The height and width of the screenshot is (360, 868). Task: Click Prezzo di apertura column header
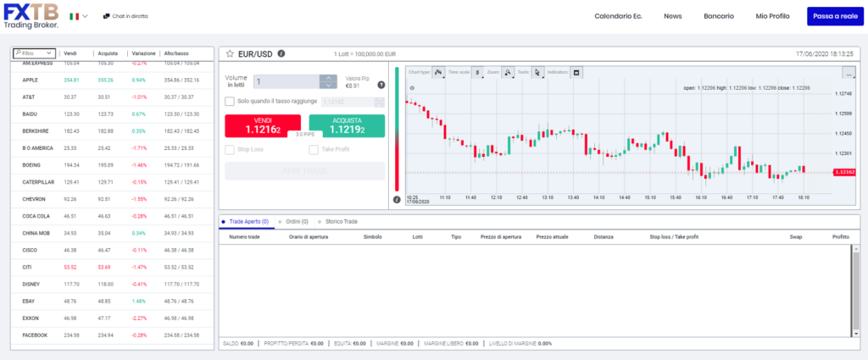tap(501, 236)
